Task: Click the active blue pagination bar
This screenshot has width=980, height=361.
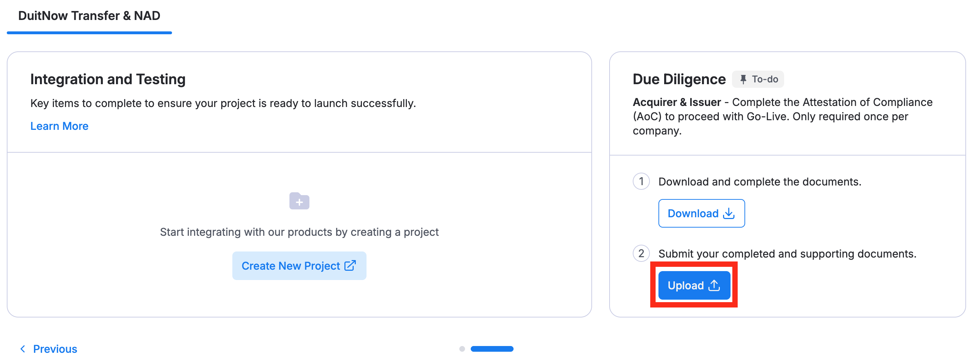Action: (x=492, y=349)
